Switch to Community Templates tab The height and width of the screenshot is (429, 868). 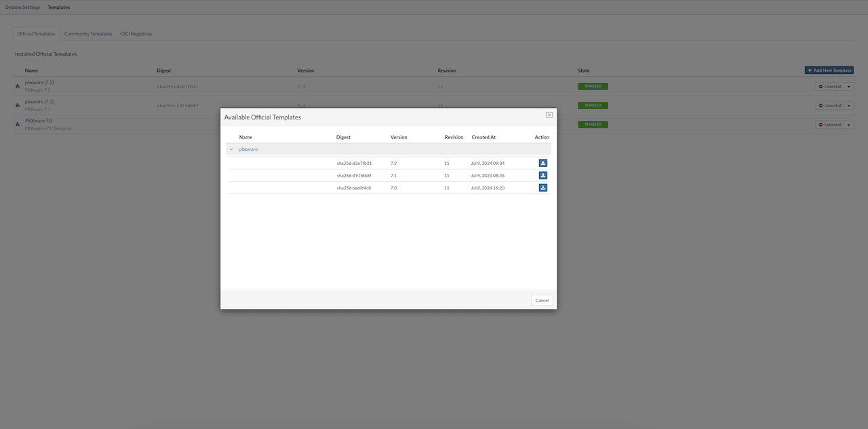tap(88, 34)
